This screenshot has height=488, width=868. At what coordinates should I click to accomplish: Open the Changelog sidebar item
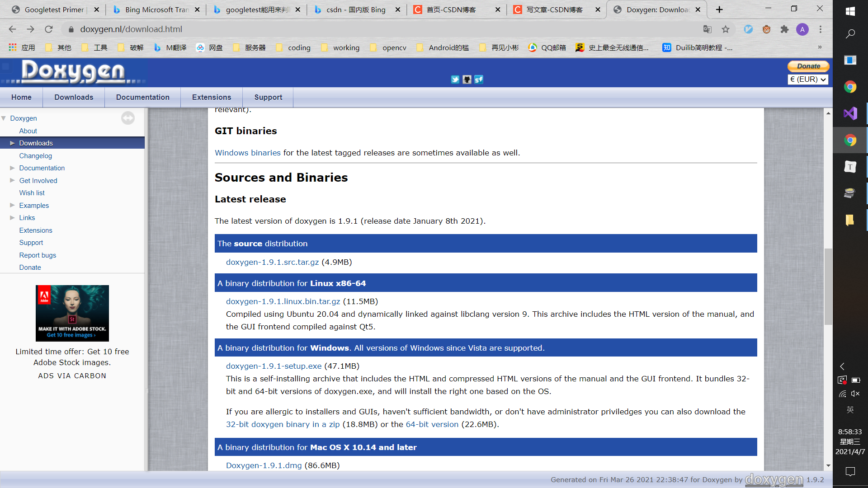[x=35, y=156]
